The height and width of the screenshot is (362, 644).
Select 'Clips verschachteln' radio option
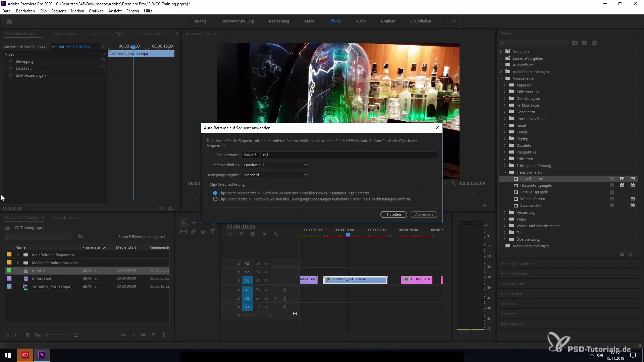tap(215, 199)
